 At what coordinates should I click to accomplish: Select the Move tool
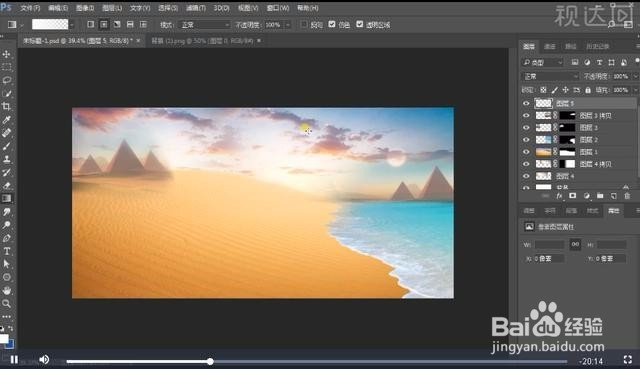tap(7, 54)
